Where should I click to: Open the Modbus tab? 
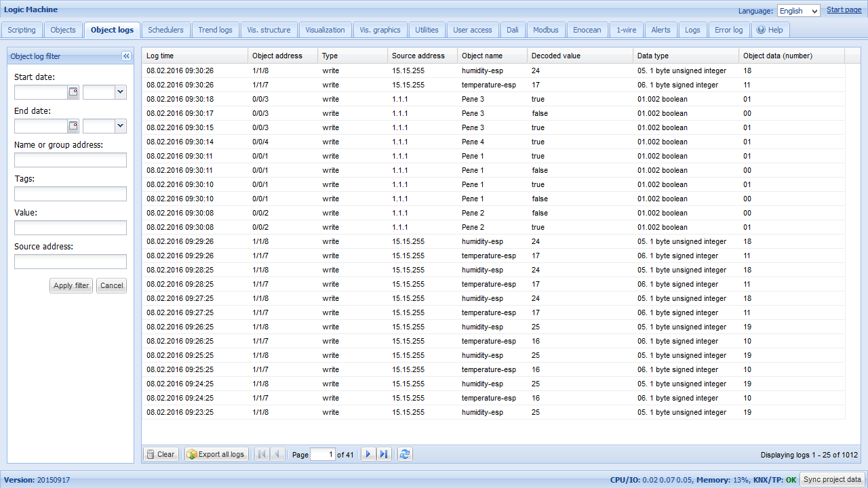546,30
